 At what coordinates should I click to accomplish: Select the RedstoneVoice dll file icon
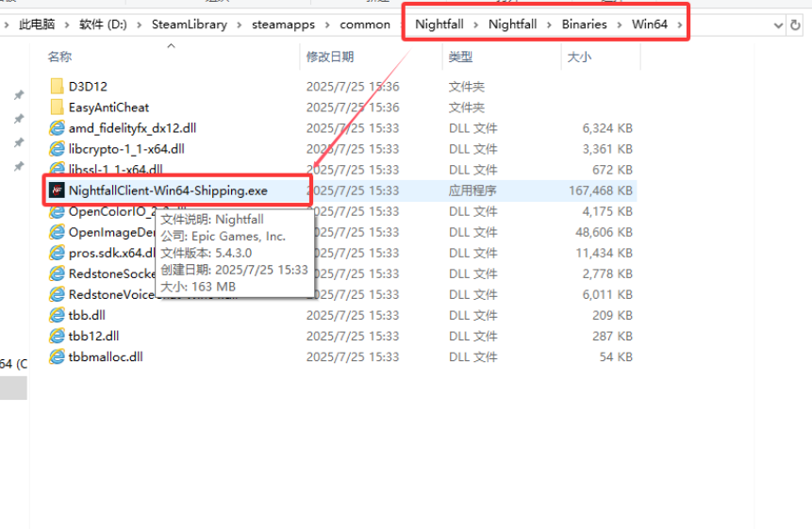pos(57,294)
